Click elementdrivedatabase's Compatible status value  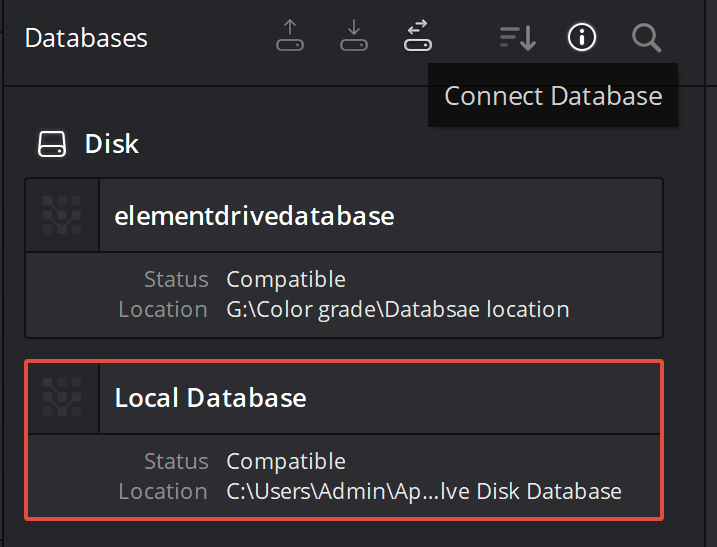286,279
